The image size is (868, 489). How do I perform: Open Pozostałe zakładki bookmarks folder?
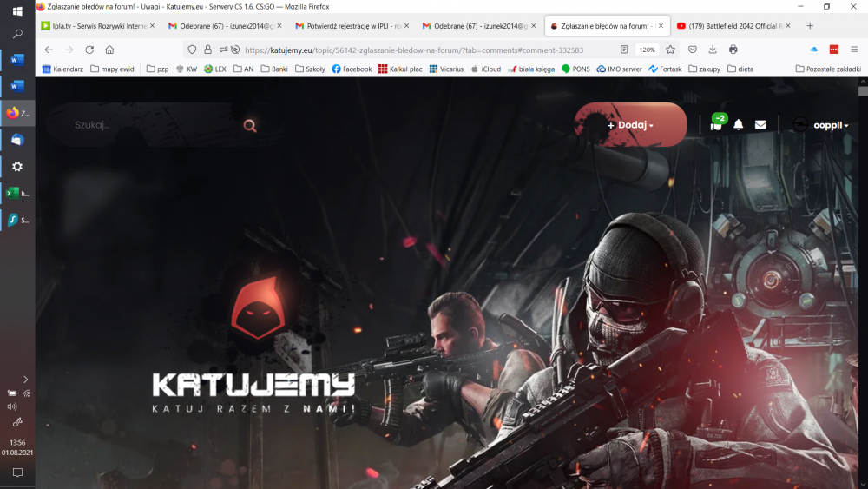828,69
